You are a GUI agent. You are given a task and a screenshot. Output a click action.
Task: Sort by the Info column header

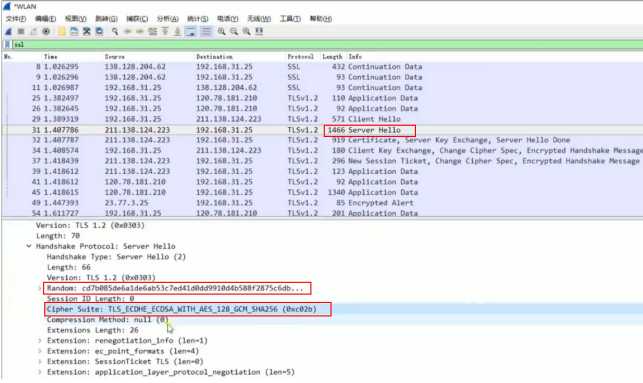(355, 57)
